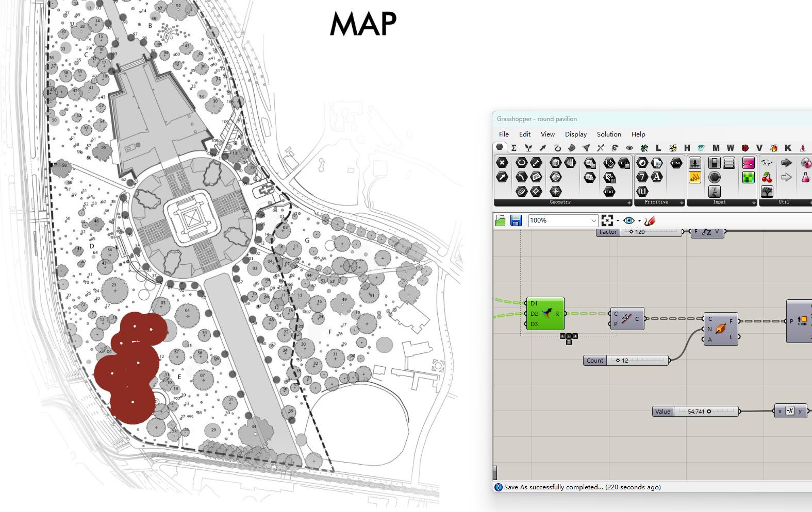Toggle the canvas preview eye button
The image size is (812, 512).
pyautogui.click(x=628, y=220)
